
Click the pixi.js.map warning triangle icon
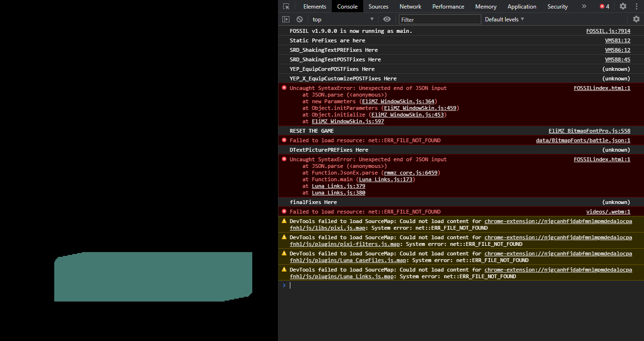pos(284,221)
